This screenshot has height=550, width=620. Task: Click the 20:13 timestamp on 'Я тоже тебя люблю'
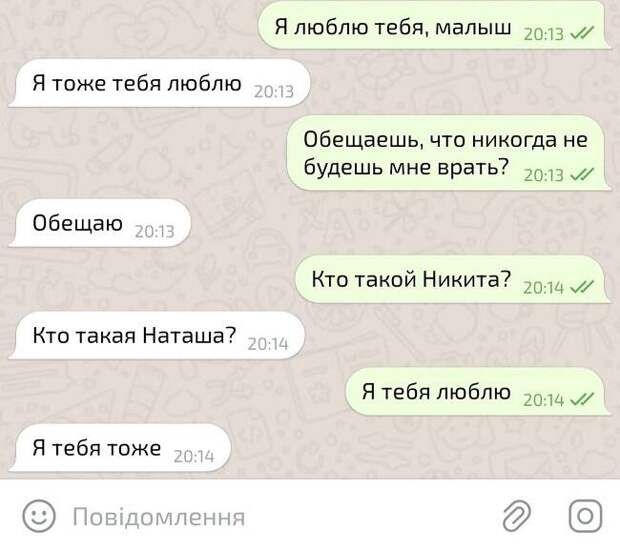coord(274,91)
